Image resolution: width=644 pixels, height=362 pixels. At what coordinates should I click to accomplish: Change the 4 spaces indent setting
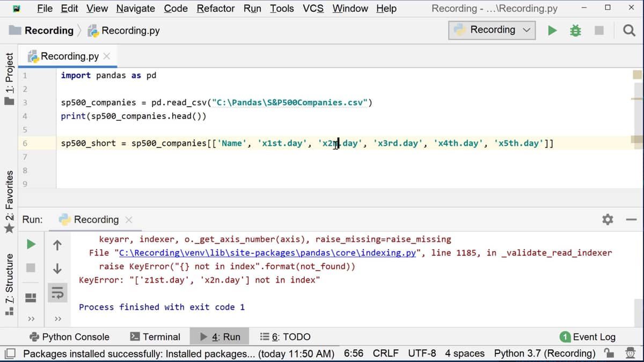point(465,353)
